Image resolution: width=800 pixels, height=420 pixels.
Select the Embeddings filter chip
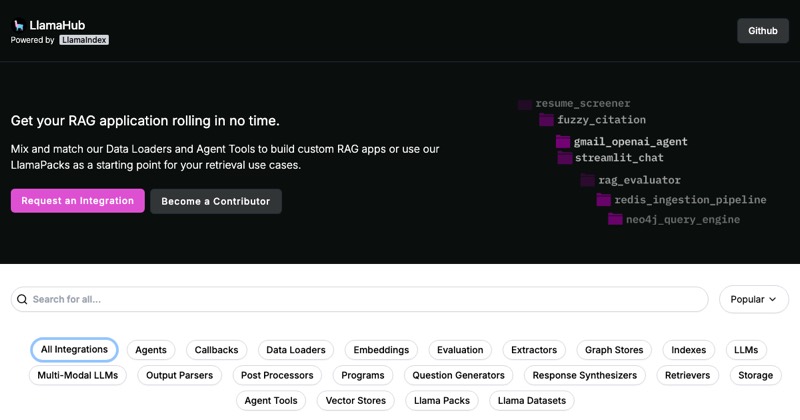[x=381, y=350]
